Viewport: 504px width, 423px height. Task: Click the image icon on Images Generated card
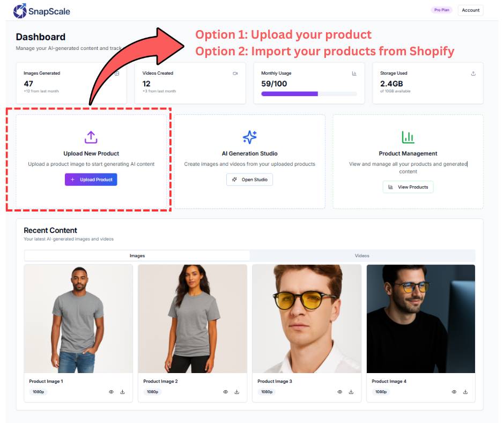[117, 74]
